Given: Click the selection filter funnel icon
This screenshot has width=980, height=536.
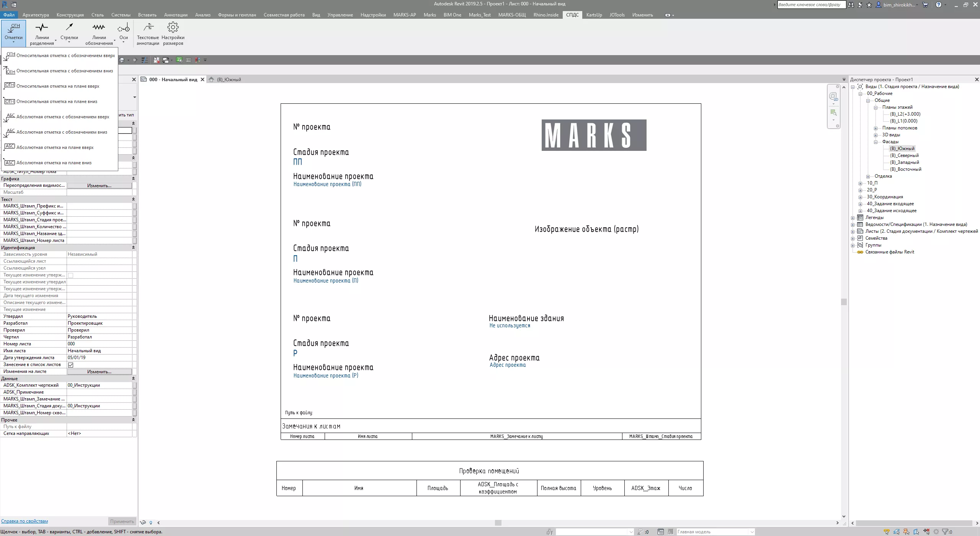Looking at the screenshot, I should 945,532.
